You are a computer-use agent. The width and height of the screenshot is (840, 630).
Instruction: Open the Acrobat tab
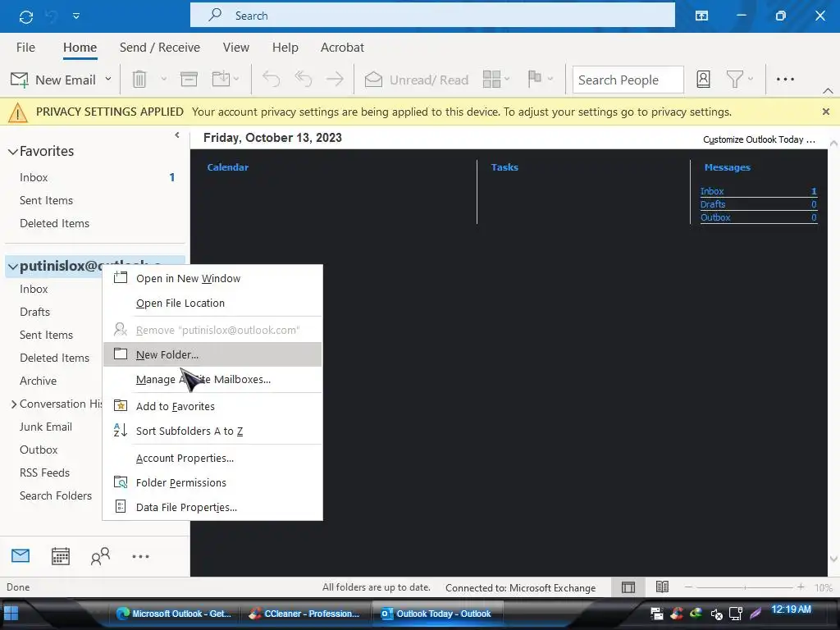tap(342, 47)
